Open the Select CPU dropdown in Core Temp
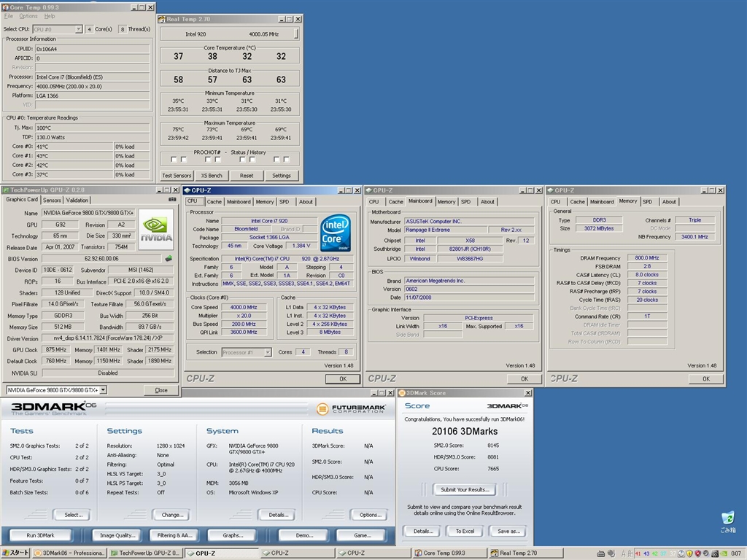The height and width of the screenshot is (560, 747). point(78,29)
